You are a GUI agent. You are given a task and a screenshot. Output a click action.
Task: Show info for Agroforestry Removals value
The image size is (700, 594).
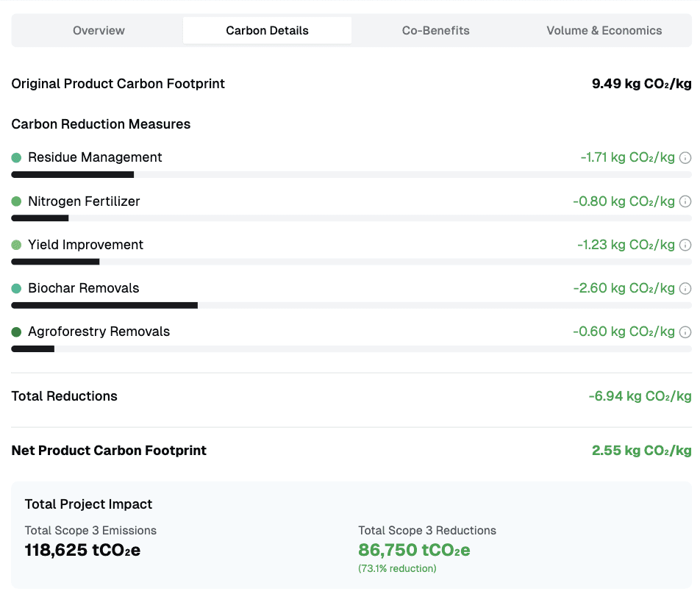click(x=685, y=332)
